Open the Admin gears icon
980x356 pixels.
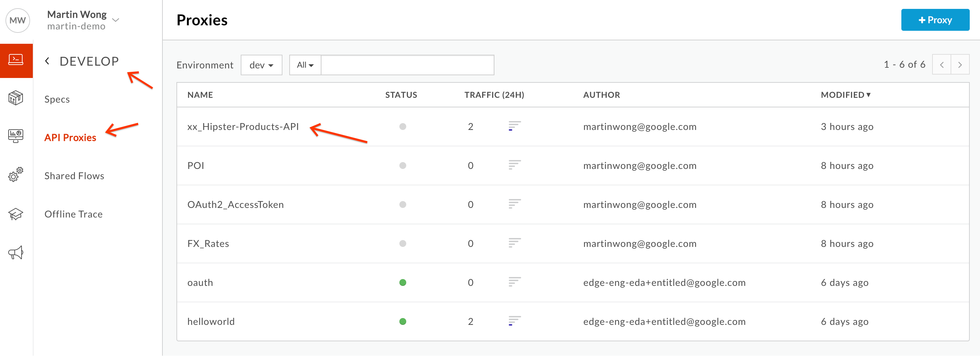[x=16, y=174]
